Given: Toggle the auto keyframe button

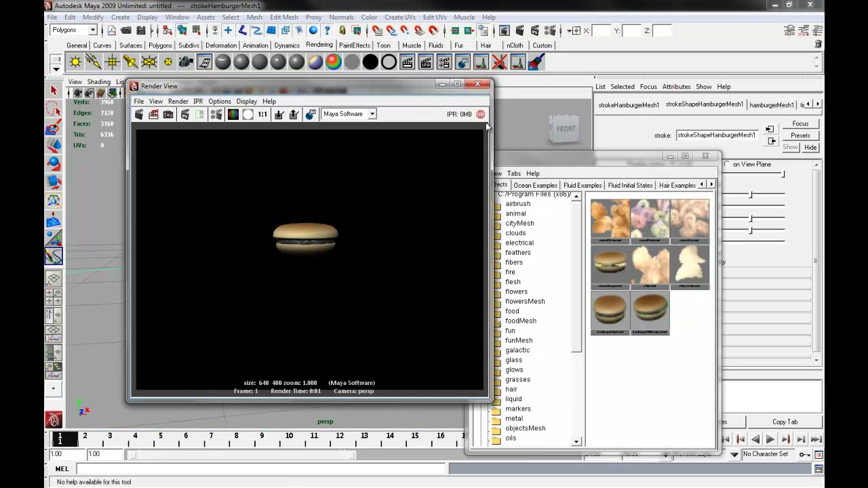Looking at the screenshot, I should click(804, 454).
